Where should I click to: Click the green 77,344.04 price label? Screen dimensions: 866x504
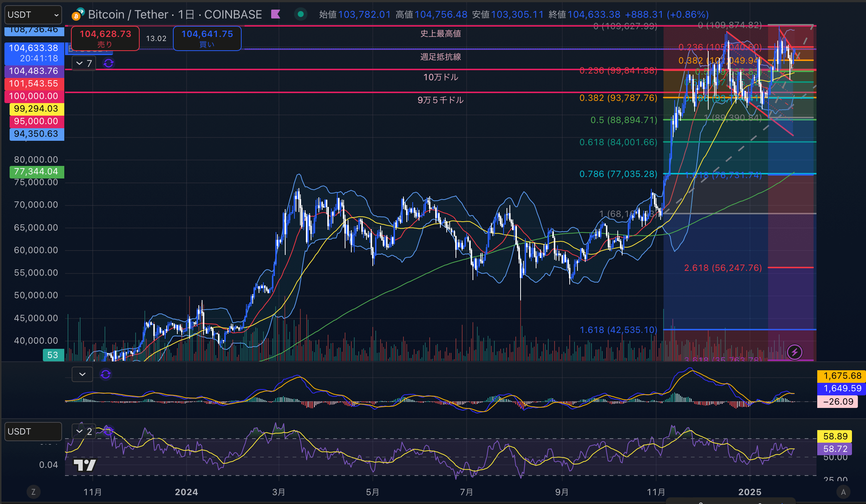tap(37, 172)
